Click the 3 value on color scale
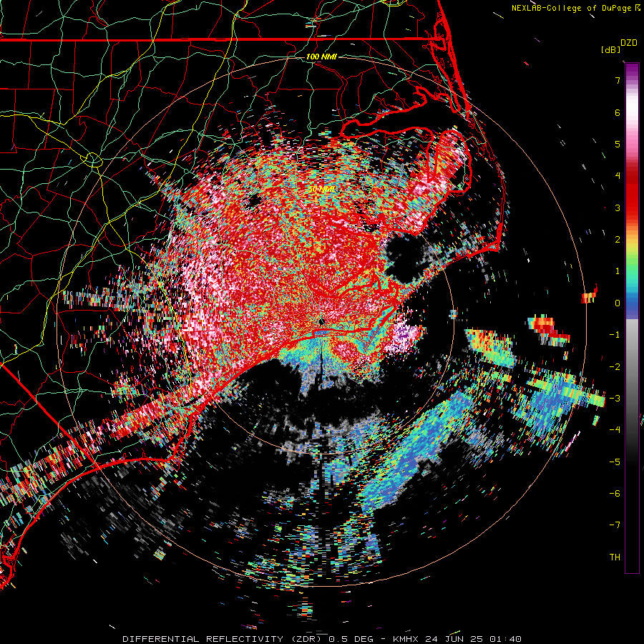The image size is (644, 644). click(618, 208)
